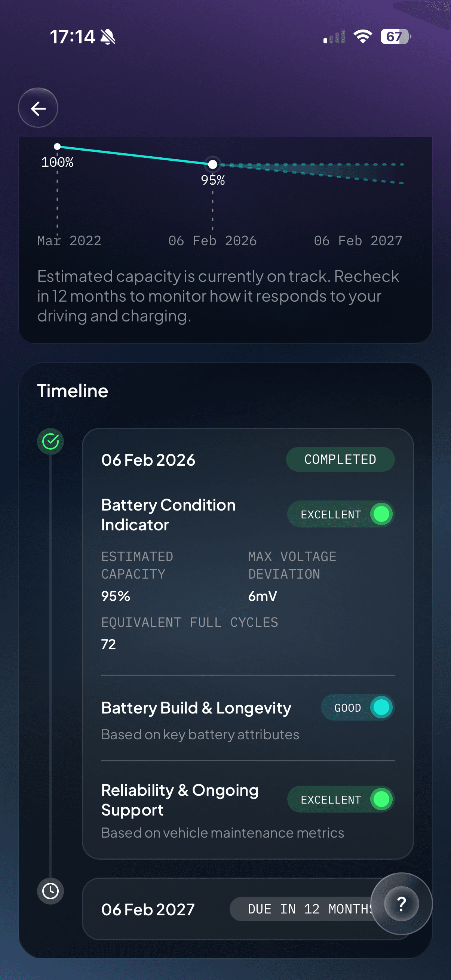This screenshot has height=980, width=451.
Task: Tap the cellular signal bars icon
Action: 334,37
